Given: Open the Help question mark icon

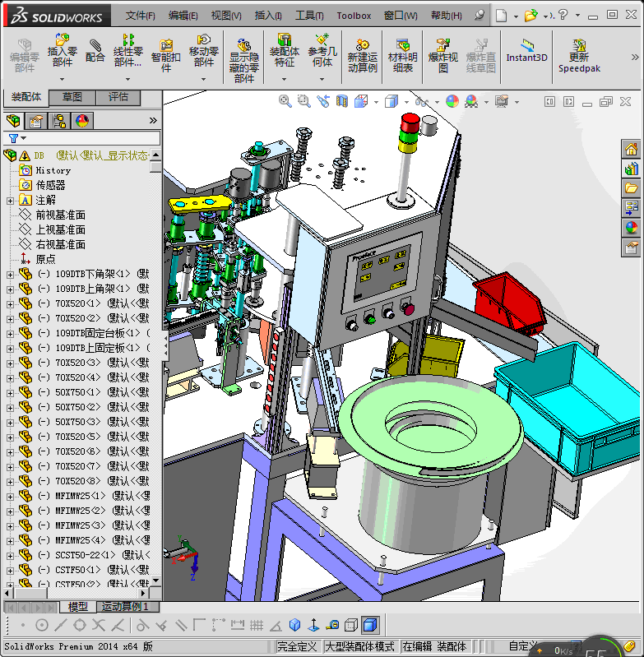Looking at the screenshot, I should [x=563, y=16].
